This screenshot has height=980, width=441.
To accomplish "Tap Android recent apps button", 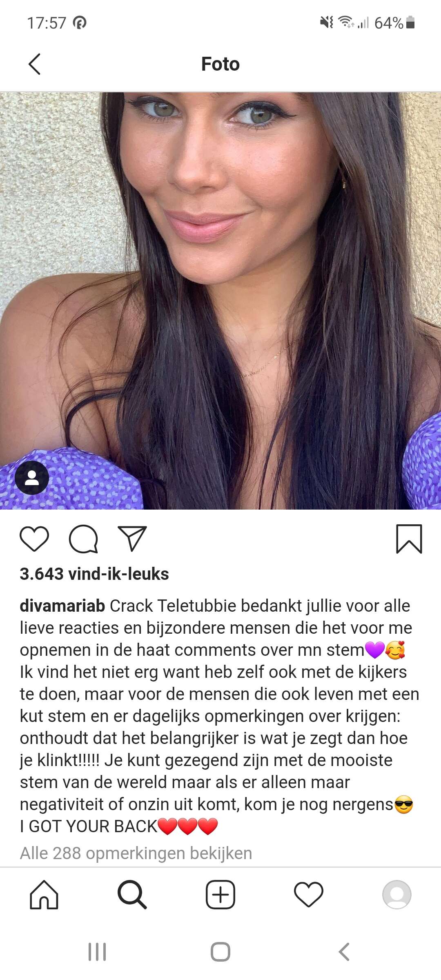I will tap(97, 952).
